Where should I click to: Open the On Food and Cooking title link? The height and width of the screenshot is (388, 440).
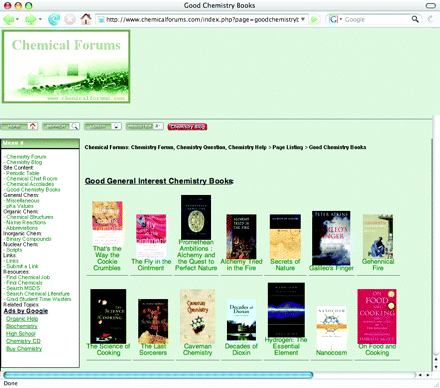[x=377, y=349]
